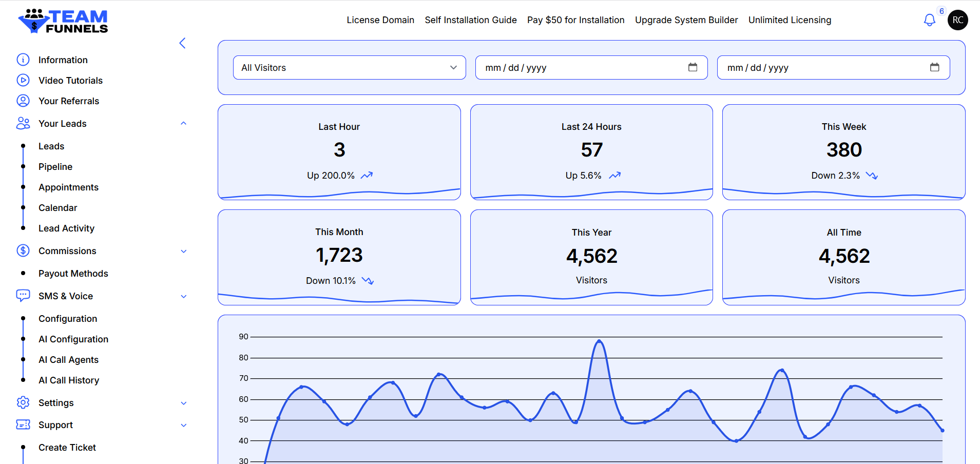This screenshot has height=464, width=980.
Task: Select the This Week stats card
Action: [844, 152]
